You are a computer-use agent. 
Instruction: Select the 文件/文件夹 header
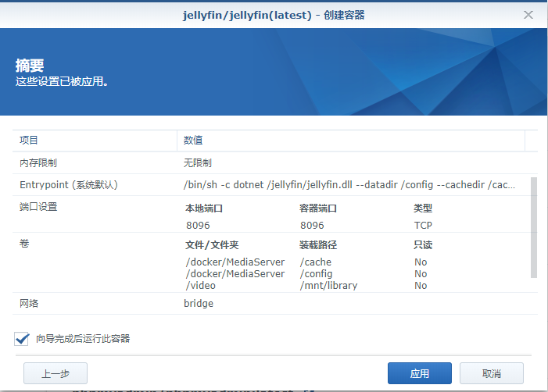(212, 245)
